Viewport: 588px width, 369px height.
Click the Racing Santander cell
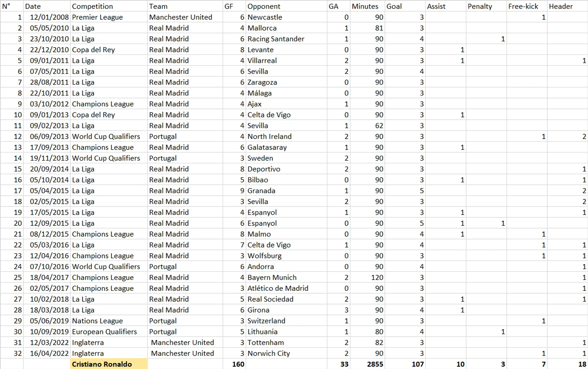click(286, 39)
